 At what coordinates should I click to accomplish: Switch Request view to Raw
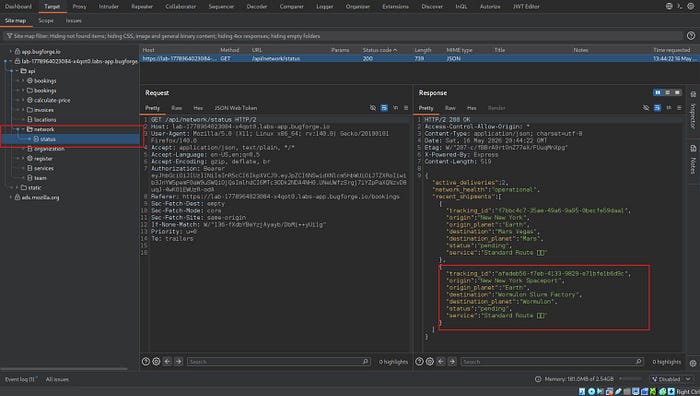click(176, 108)
